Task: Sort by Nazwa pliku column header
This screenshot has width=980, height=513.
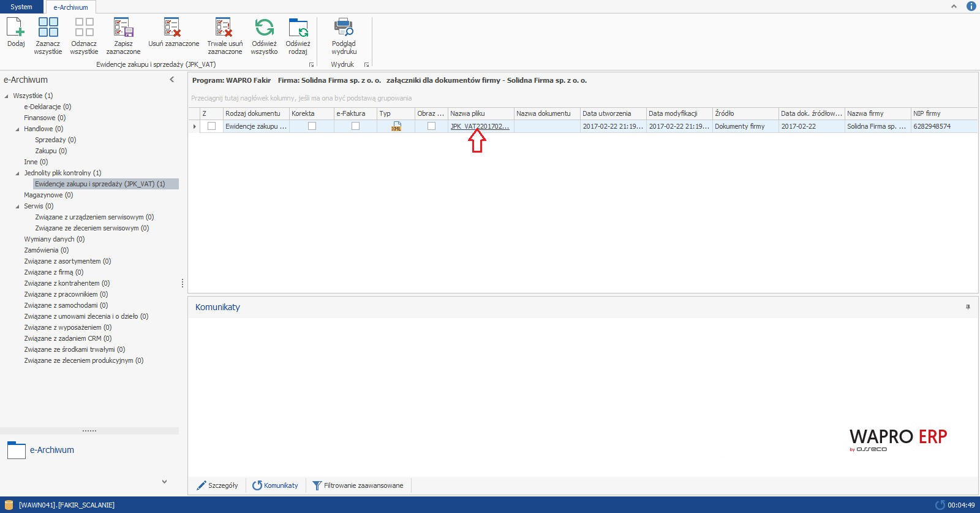Action: point(481,113)
